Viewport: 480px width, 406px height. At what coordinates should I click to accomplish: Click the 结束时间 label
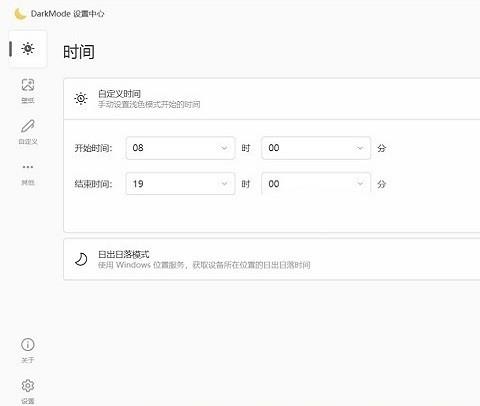point(93,184)
